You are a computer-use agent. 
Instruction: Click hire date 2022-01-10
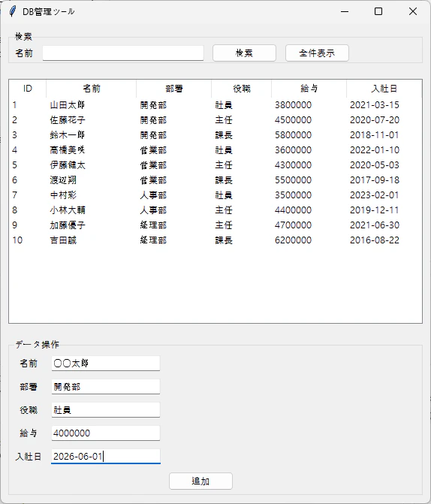tap(375, 150)
